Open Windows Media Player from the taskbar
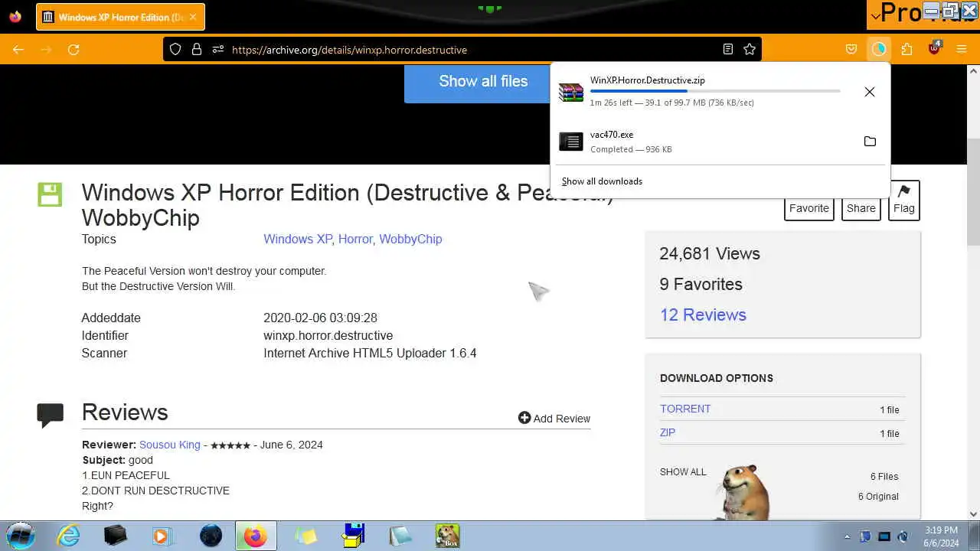The width and height of the screenshot is (980, 551). pyautogui.click(x=161, y=536)
